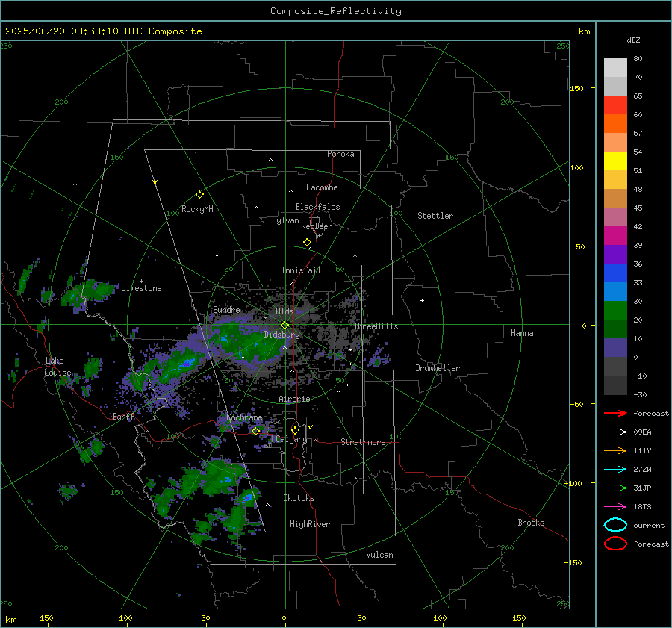Click the Lacombe map label
The height and width of the screenshot is (628, 672).
[x=322, y=187]
